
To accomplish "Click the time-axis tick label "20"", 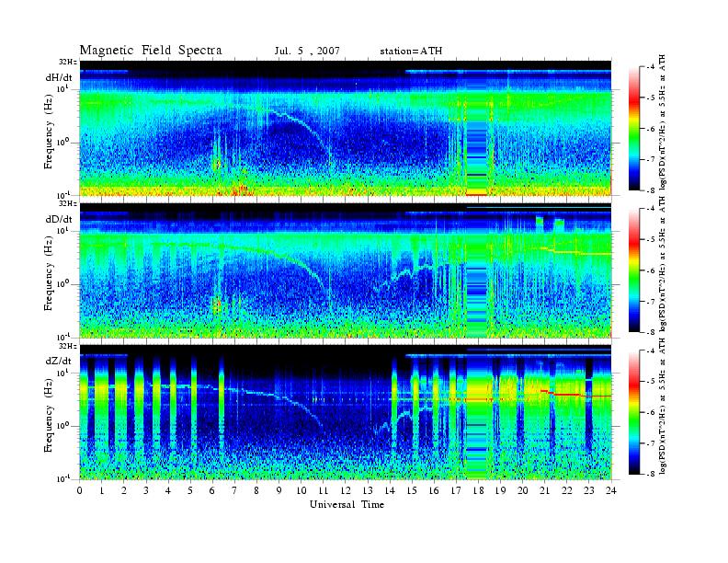I will (523, 490).
